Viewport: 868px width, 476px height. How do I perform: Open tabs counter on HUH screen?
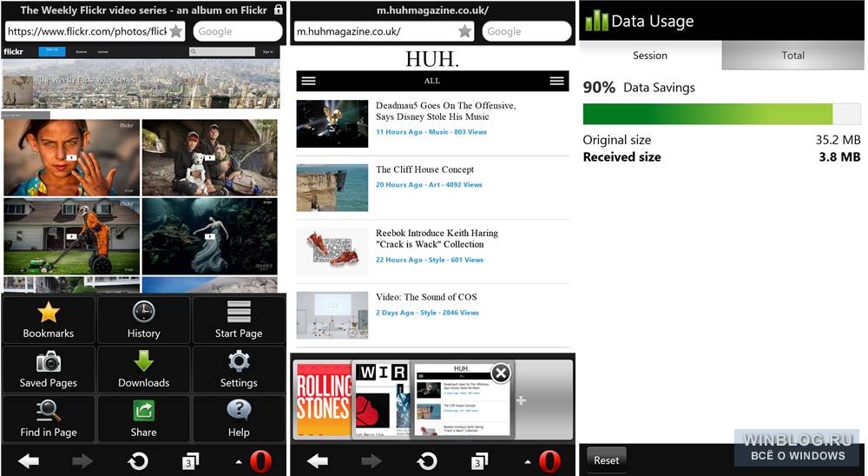point(479,460)
